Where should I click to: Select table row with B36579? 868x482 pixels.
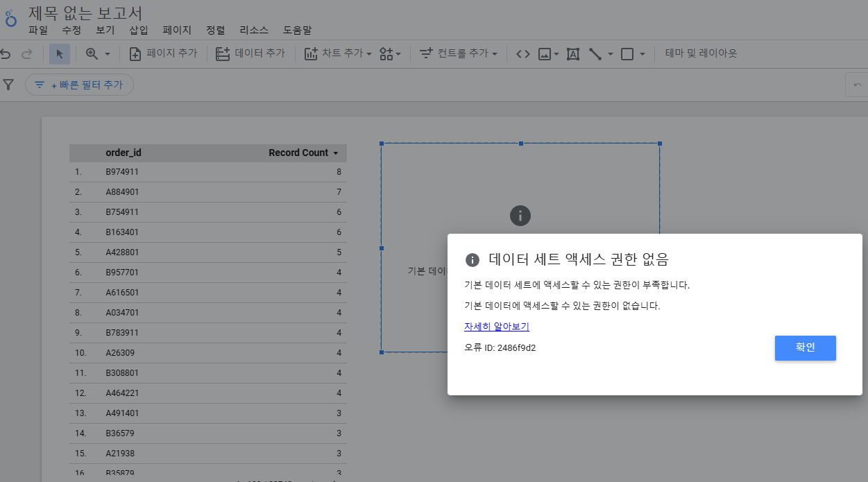208,433
